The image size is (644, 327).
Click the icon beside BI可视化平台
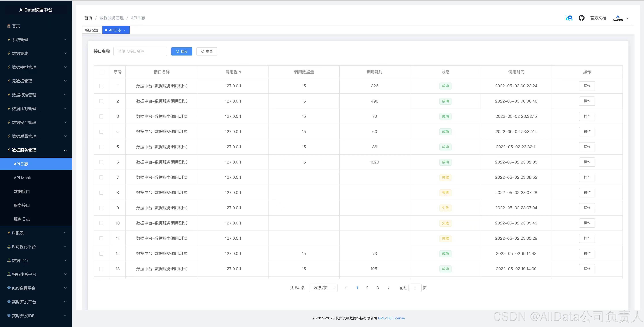pyautogui.click(x=9, y=247)
